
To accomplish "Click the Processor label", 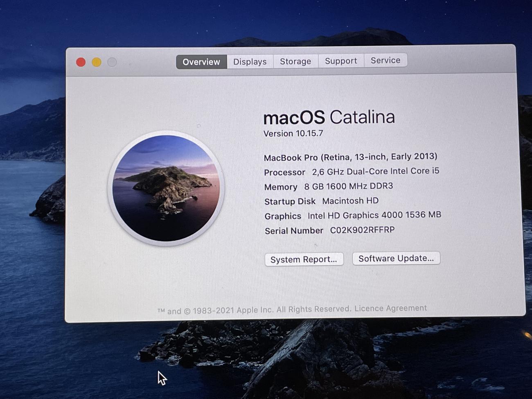I will pos(284,172).
